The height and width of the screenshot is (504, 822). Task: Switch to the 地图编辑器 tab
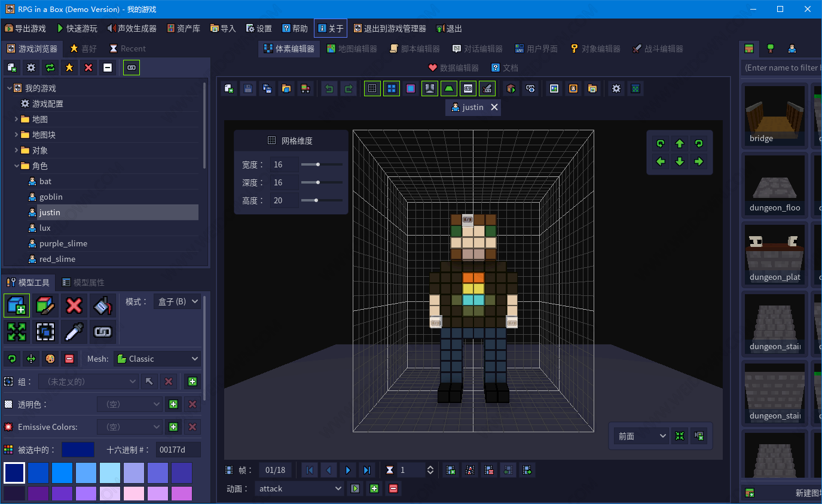pyautogui.click(x=352, y=48)
